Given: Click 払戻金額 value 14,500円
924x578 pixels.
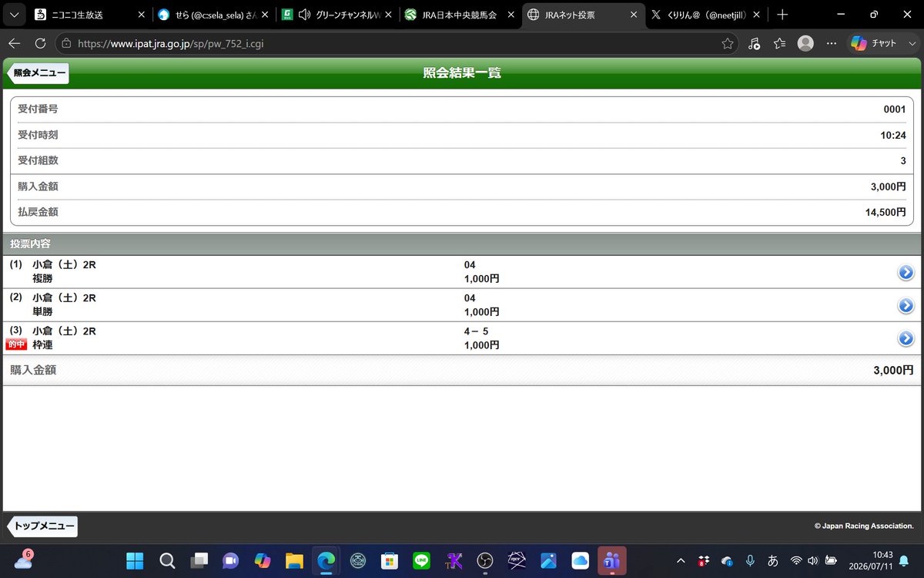Looking at the screenshot, I should point(885,212).
